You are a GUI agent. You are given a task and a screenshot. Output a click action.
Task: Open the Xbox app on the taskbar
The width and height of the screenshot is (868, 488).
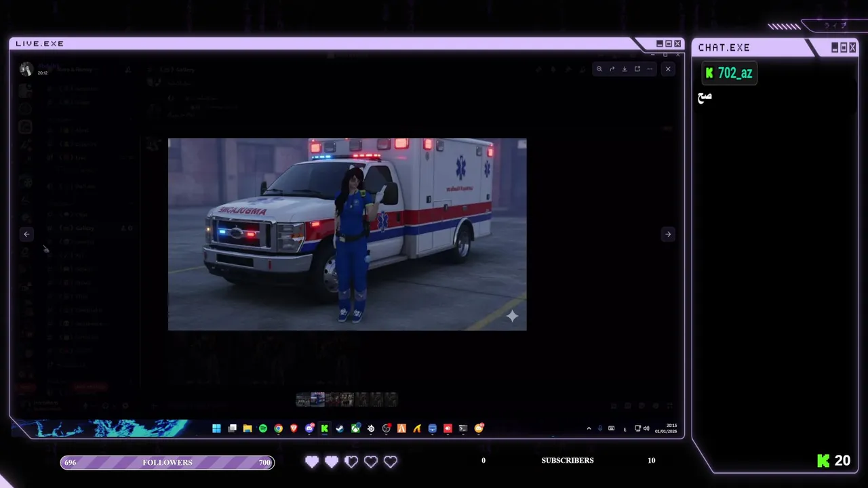coord(355,428)
